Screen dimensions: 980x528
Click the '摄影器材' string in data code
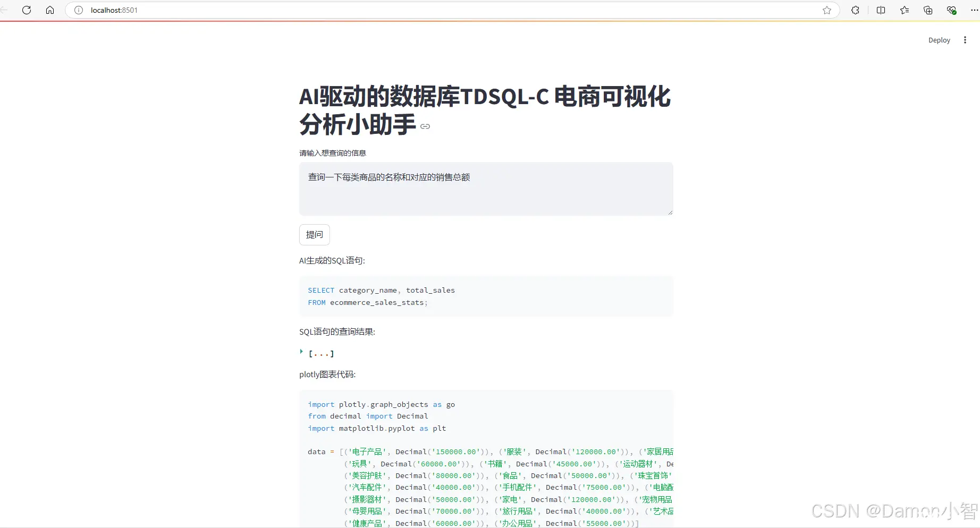[367, 500]
